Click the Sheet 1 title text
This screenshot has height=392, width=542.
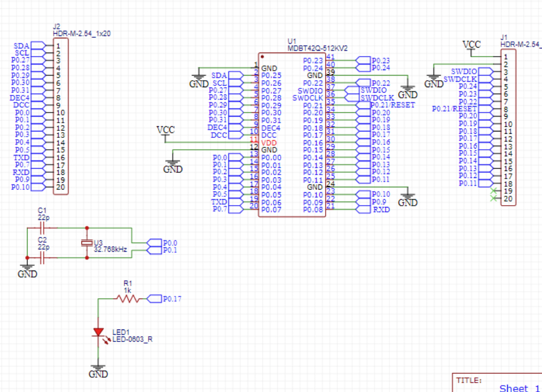point(515,388)
